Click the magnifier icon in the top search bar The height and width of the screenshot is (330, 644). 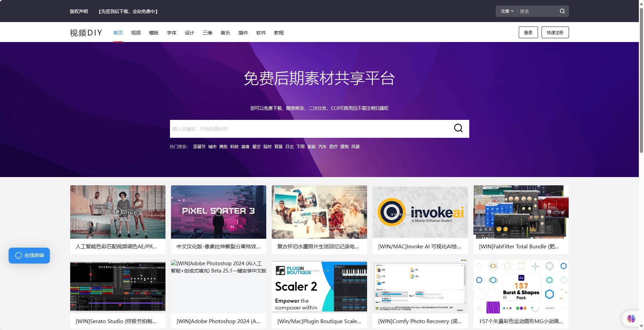click(562, 11)
